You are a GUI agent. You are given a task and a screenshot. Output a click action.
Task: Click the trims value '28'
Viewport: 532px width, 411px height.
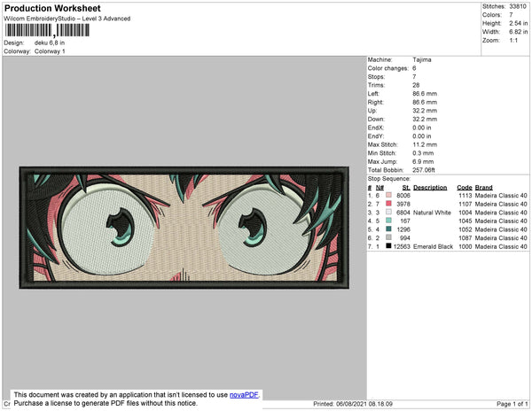pyautogui.click(x=416, y=85)
